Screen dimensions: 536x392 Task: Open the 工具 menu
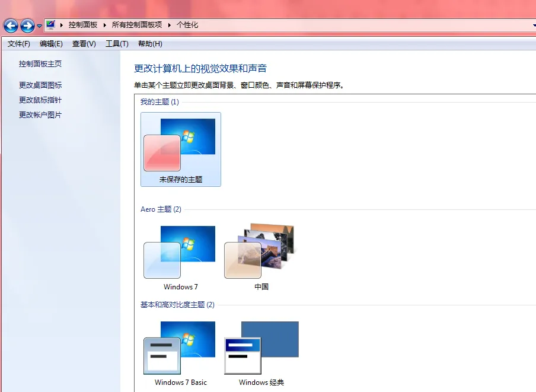[116, 43]
